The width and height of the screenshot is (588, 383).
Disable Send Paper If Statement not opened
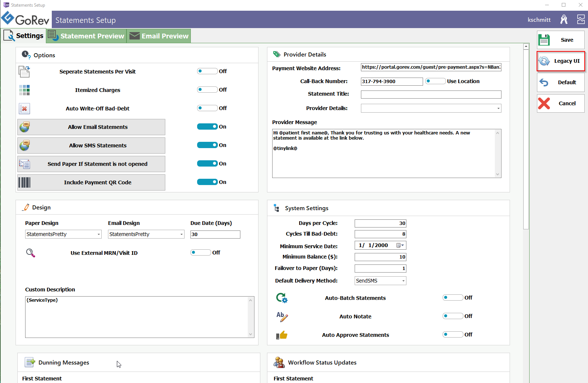tap(207, 164)
